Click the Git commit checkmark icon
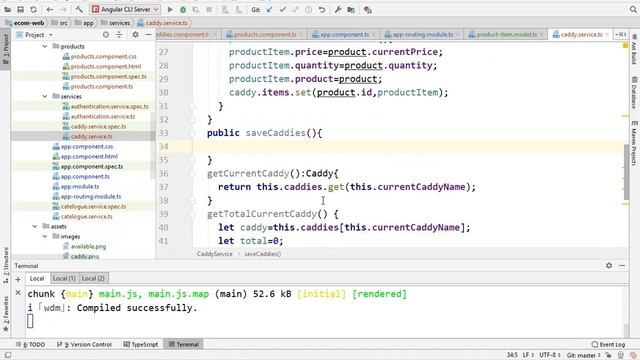This screenshot has height=360, width=640. click(x=282, y=9)
